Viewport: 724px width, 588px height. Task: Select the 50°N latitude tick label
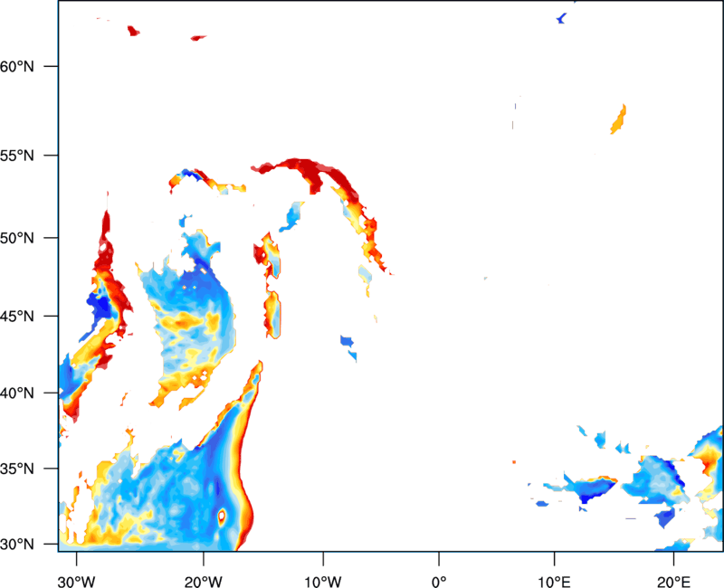[17, 238]
